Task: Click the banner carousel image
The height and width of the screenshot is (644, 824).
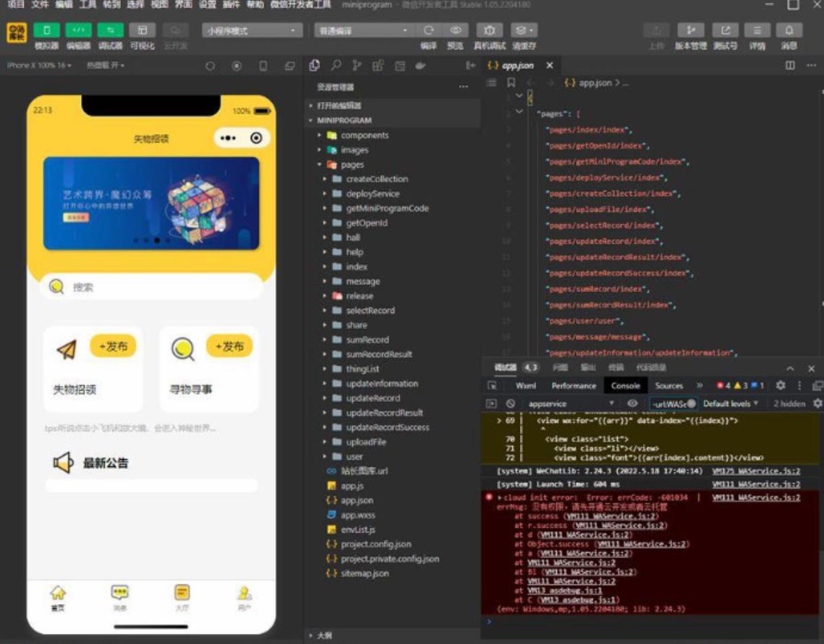Action: tap(151, 203)
